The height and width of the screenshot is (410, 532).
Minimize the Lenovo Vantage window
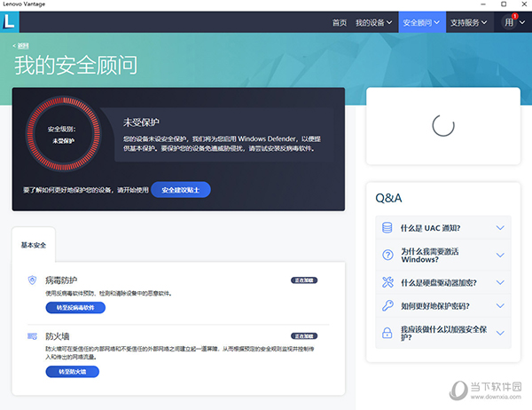483,4
